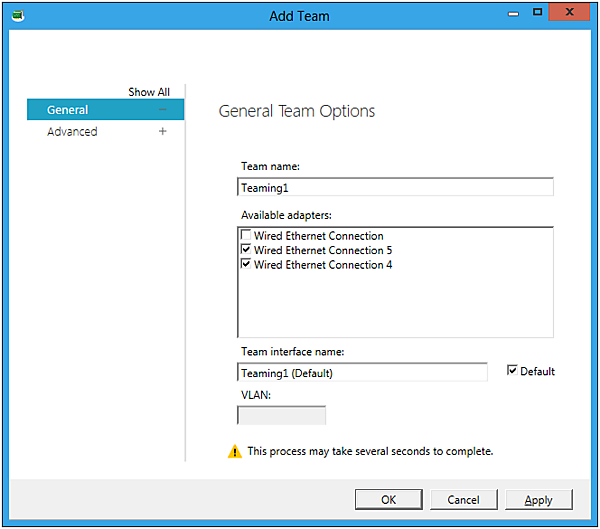This screenshot has height=529, width=600.
Task: Cancel the Add Team dialog
Action: click(x=463, y=499)
